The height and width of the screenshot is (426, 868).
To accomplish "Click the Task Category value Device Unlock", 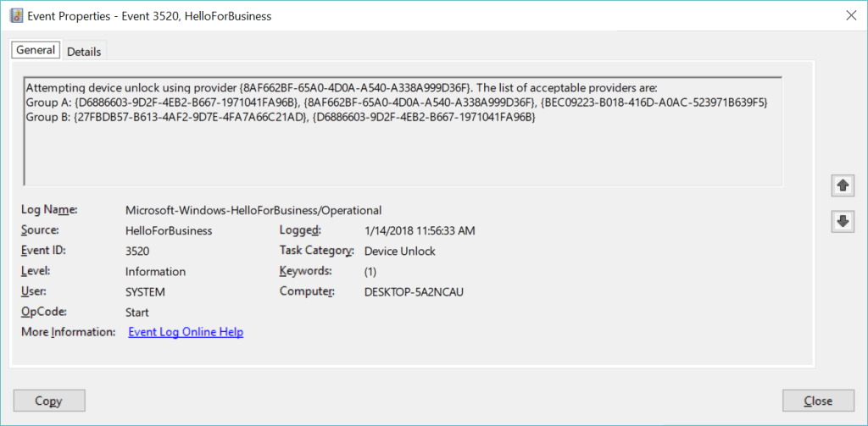I will [x=400, y=251].
